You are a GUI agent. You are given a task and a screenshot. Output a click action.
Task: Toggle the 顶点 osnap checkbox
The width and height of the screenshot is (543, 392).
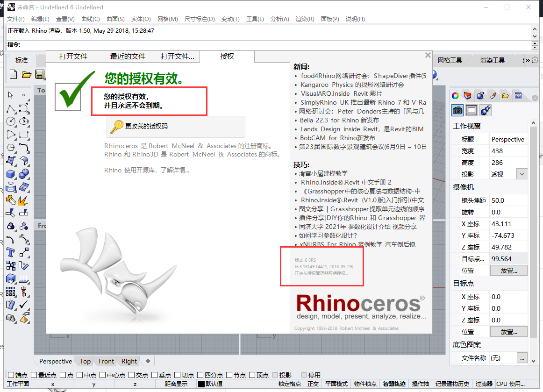[252, 375]
